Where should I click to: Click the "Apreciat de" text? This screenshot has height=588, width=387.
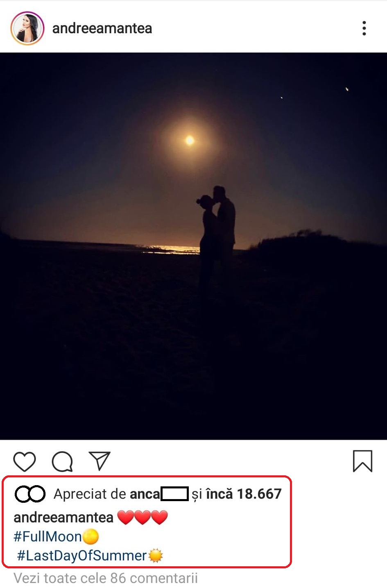click(90, 494)
